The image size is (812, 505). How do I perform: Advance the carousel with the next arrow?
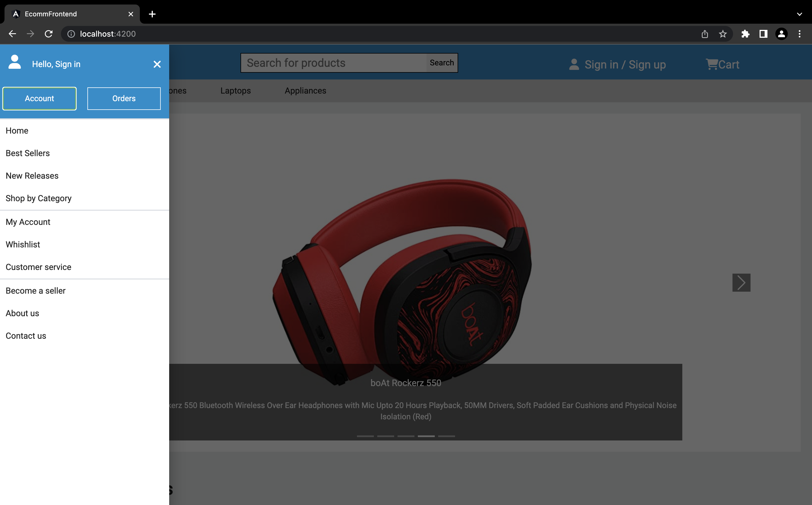point(741,282)
